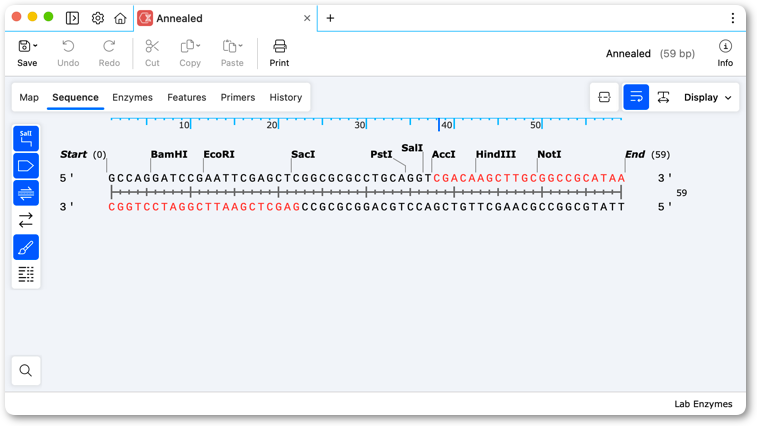Expand the Copy options arrow
Image resolution: width=766 pixels, height=426 pixels.
[198, 46]
